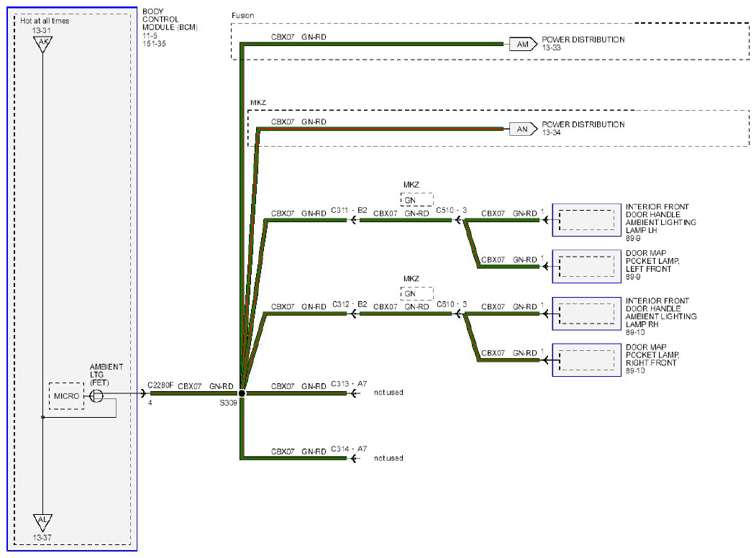Select the AM reference arrow box
The height and width of the screenshot is (558, 756).
pos(524,45)
